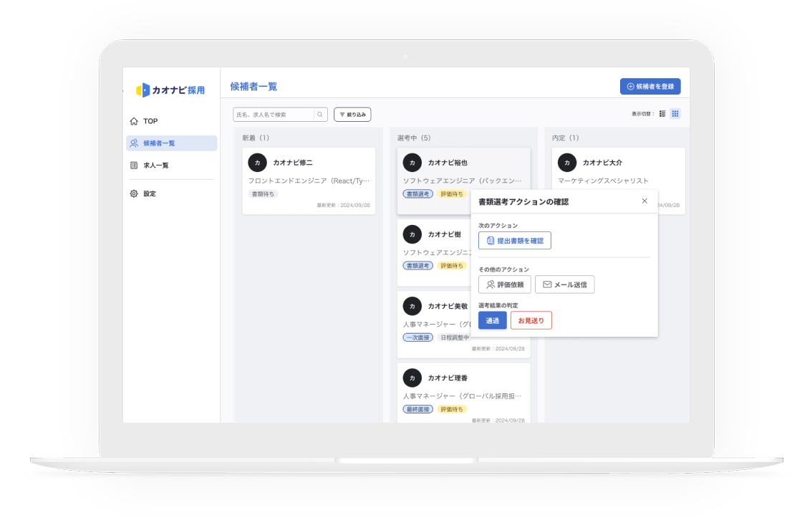Click avatar icon of カオナビ大介
The width and height of the screenshot is (812, 518).
567,163
